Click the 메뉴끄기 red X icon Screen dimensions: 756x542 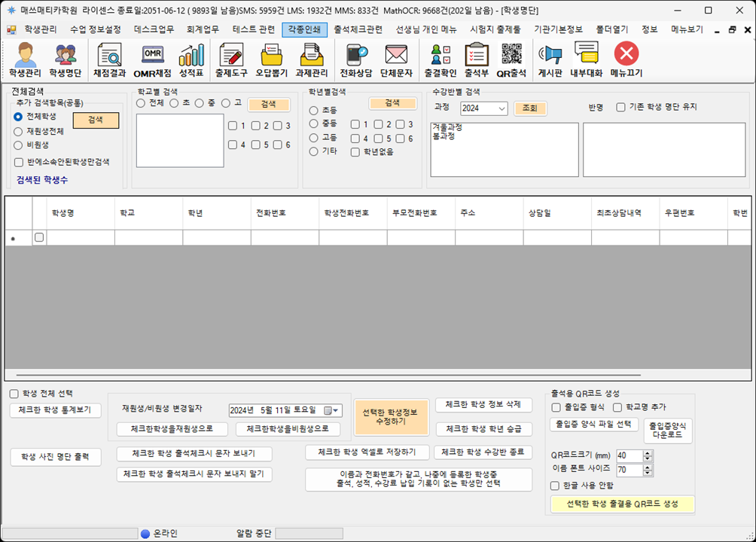pos(626,60)
